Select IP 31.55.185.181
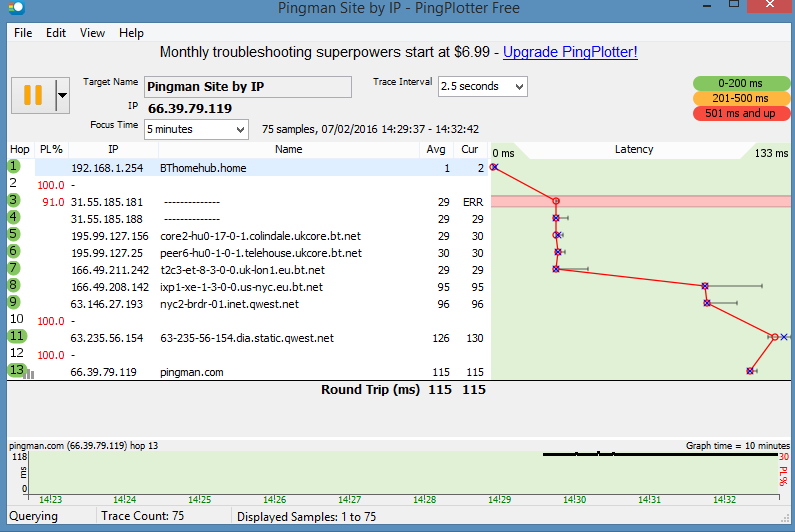This screenshot has height=532, width=795. pyautogui.click(x=107, y=202)
